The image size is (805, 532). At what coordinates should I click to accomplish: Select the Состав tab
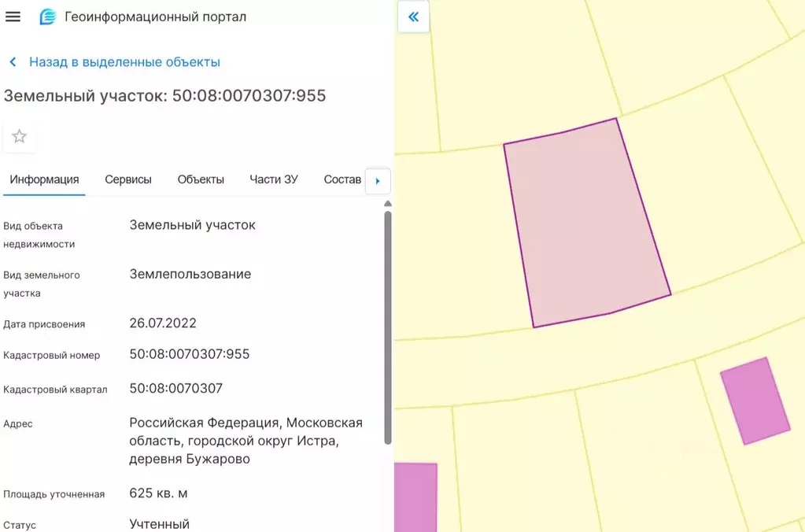[x=342, y=179]
